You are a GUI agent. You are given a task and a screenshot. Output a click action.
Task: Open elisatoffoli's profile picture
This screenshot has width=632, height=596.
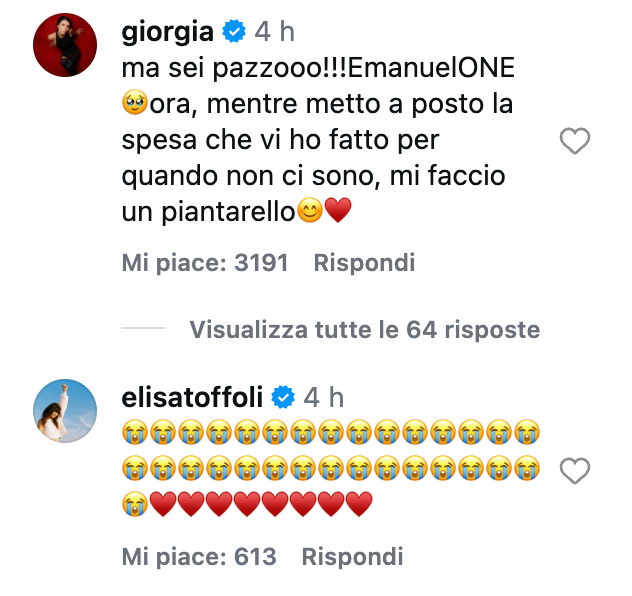coord(66,410)
